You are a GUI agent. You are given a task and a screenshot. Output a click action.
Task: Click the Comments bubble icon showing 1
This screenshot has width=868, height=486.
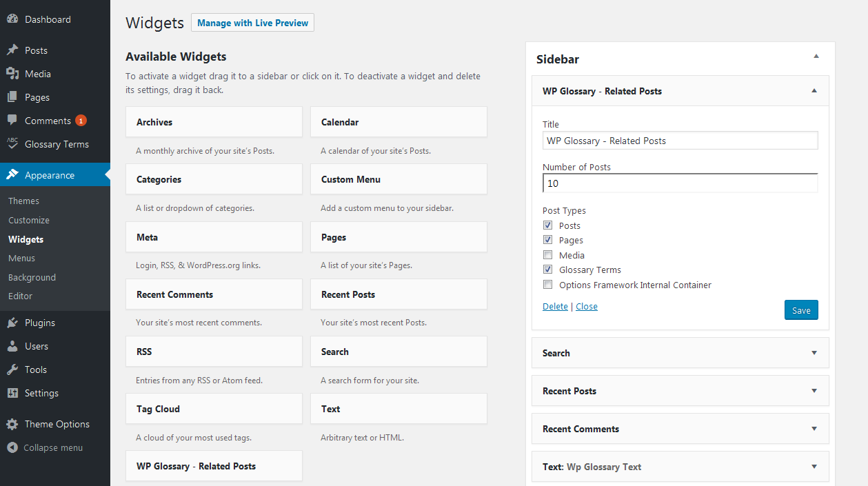[x=13, y=120]
